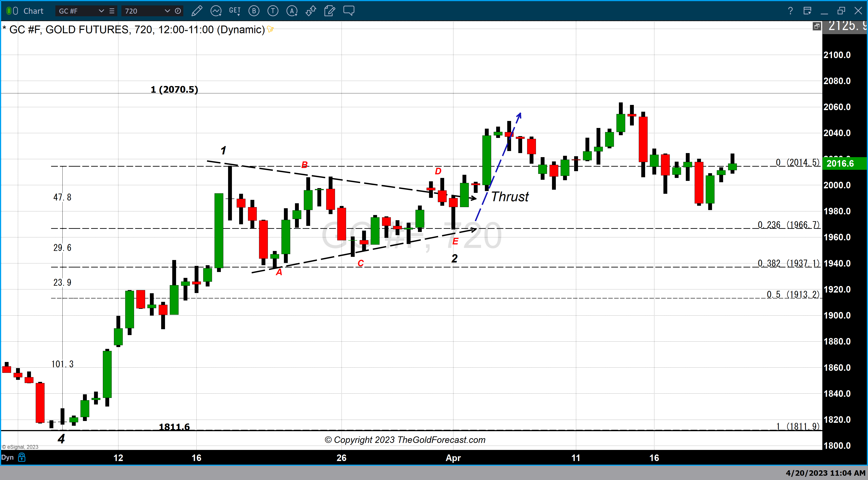Click the 1 (2070.5) line label
Screen dimensions: 868x480
tap(174, 89)
